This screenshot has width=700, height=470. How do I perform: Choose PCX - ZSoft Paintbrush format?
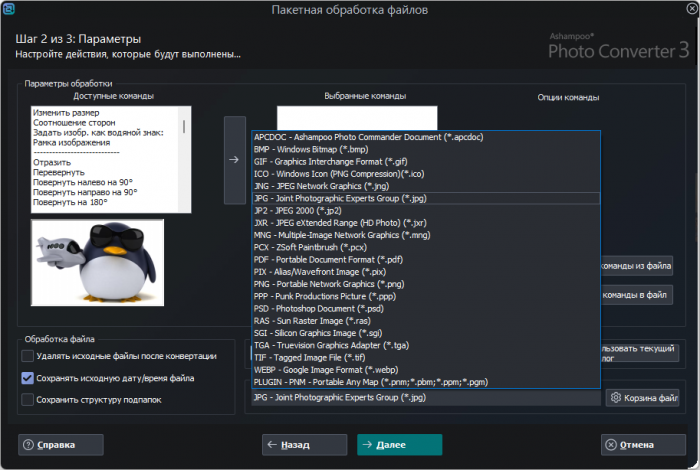426,247
